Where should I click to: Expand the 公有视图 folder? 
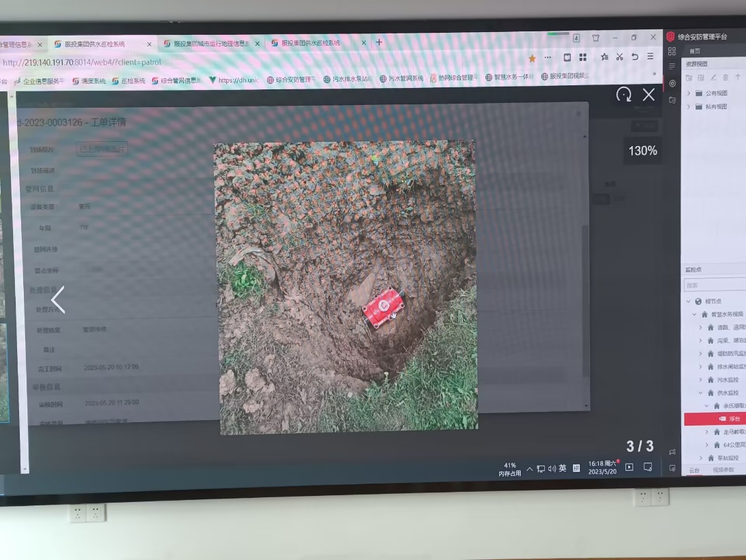689,93
